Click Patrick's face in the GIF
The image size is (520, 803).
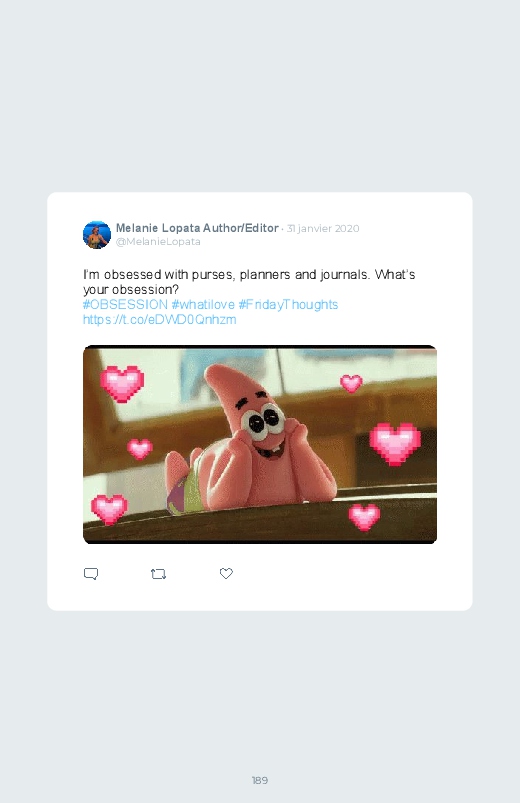(263, 428)
